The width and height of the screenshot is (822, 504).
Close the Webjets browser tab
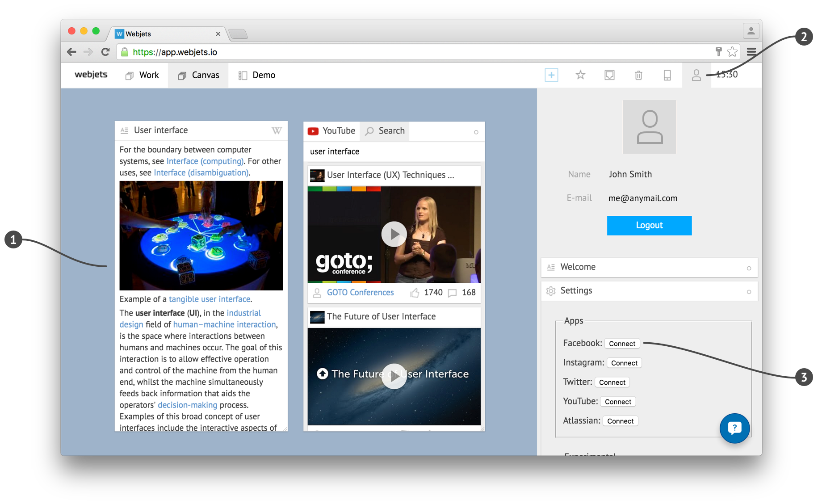coord(218,34)
